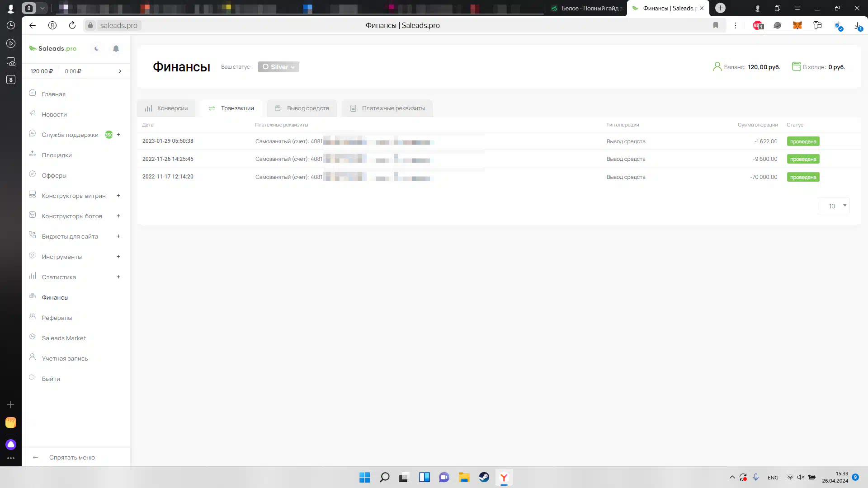Click проведена status for -1 622,00 row

(803, 141)
